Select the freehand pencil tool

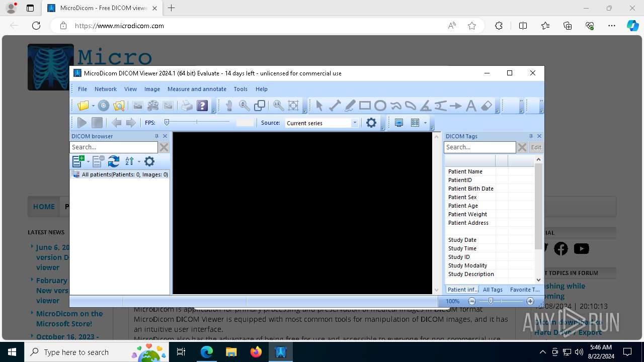(350, 106)
